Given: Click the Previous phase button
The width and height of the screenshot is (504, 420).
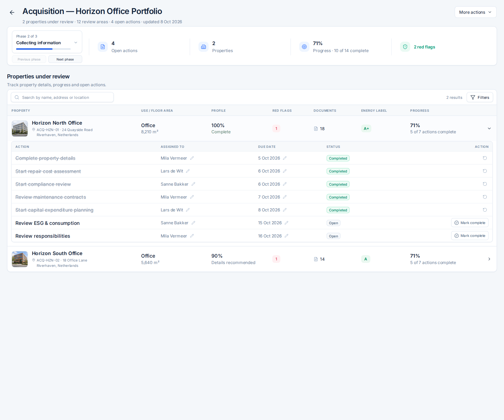Looking at the screenshot, I should (x=29, y=59).
